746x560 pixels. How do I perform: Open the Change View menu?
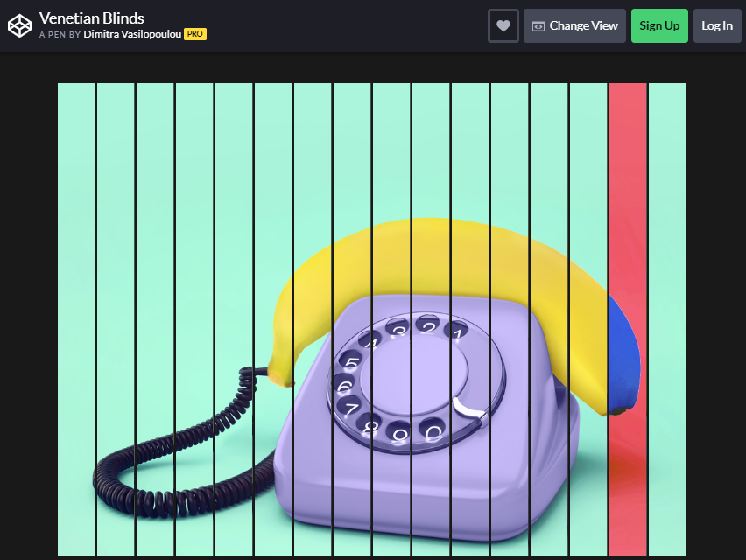point(574,25)
